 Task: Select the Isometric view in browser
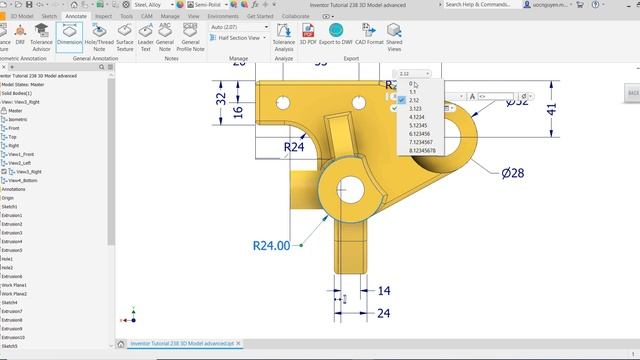point(18,120)
